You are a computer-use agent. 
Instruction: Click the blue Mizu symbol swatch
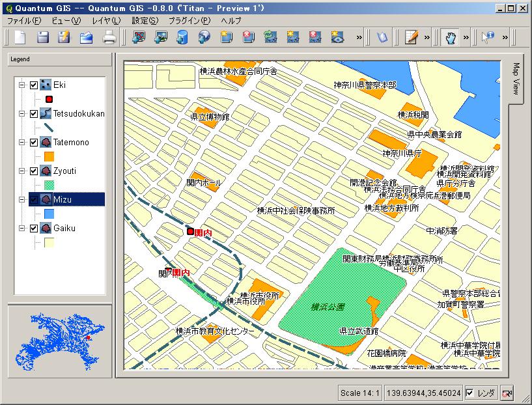point(49,214)
